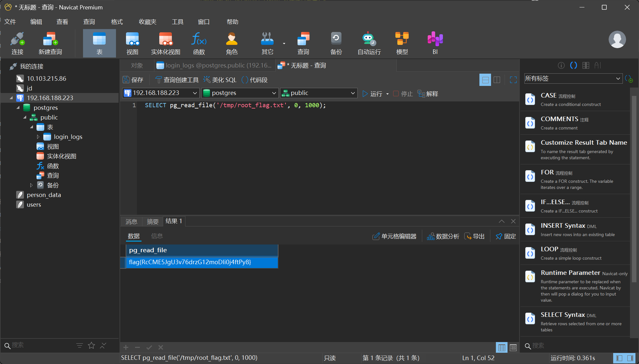Click the pg_read_file column header

(x=202, y=250)
